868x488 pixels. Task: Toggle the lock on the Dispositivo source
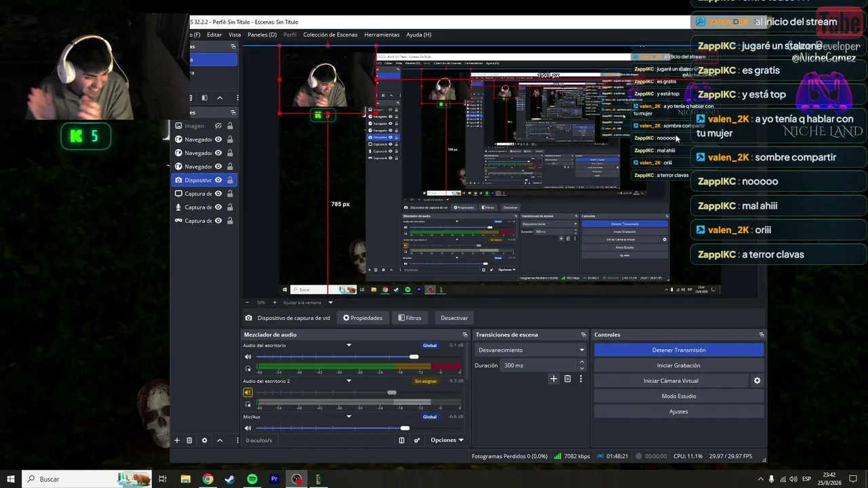click(230, 180)
